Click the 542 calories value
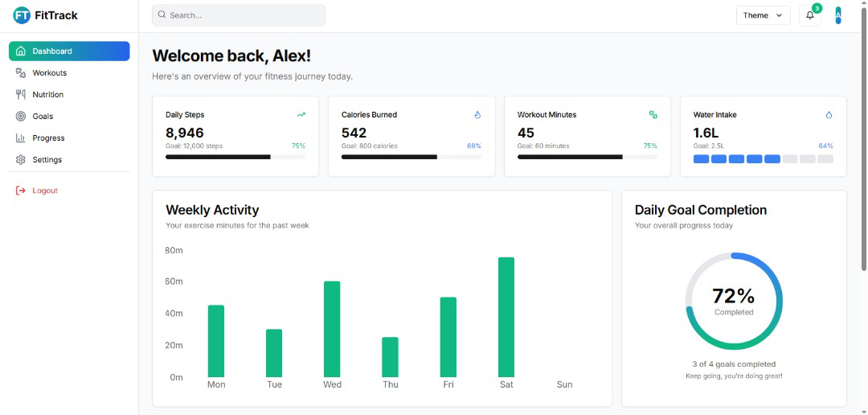 [354, 133]
